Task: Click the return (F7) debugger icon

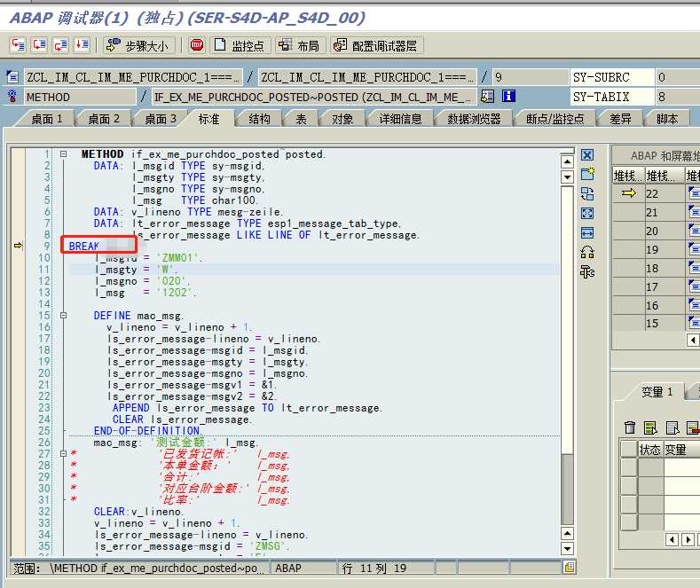Action: click(60, 45)
